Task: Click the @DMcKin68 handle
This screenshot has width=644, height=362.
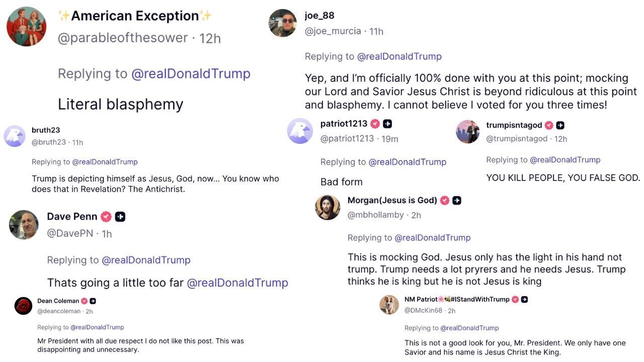Action: pyautogui.click(x=423, y=311)
